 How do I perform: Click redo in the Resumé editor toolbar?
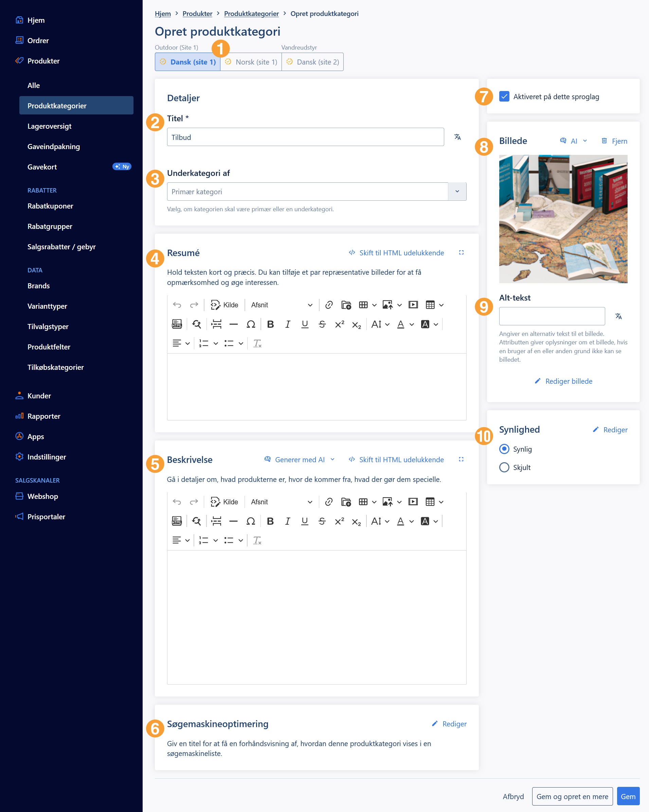pos(194,305)
